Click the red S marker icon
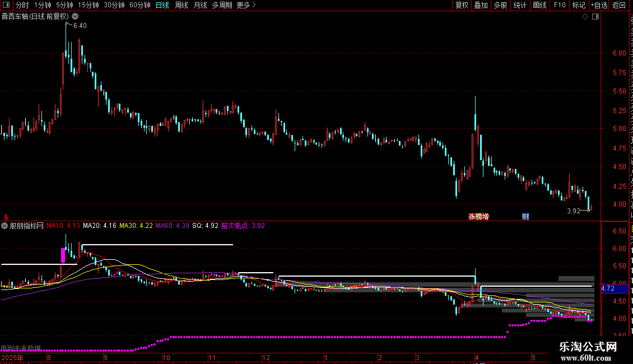 pyautogui.click(x=6, y=217)
